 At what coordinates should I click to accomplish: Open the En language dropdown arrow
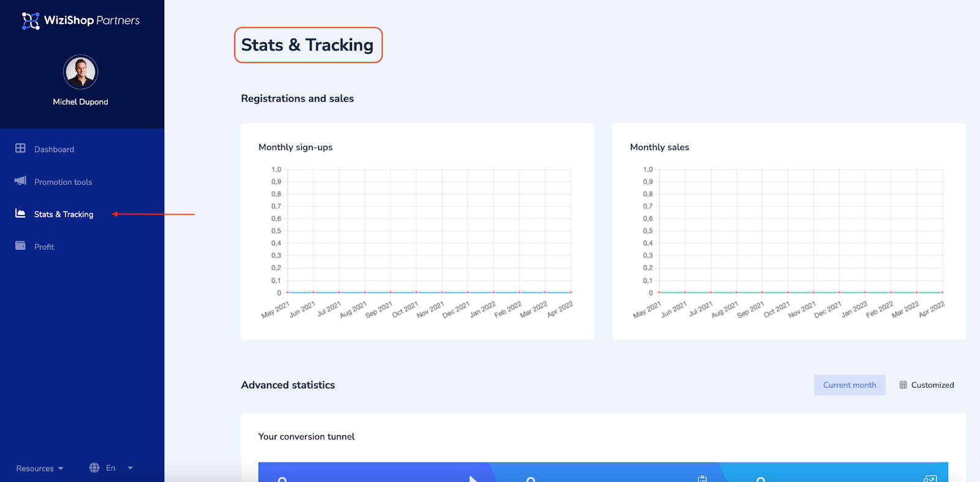[130, 468]
